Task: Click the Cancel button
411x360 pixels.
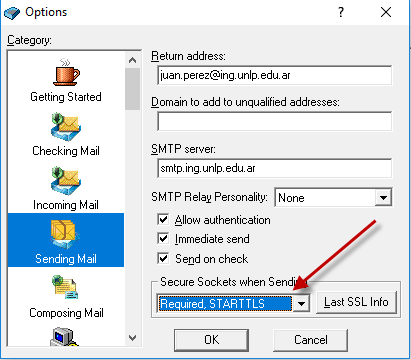Action: pos(311,340)
